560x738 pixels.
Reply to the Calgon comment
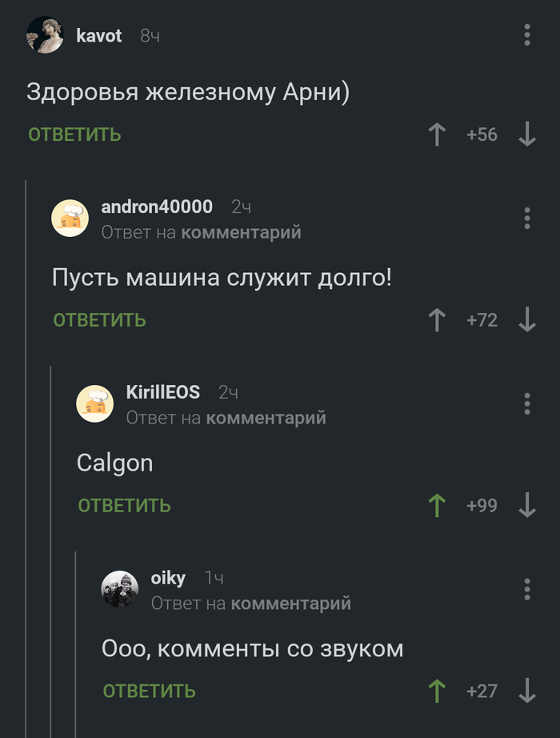click(124, 506)
